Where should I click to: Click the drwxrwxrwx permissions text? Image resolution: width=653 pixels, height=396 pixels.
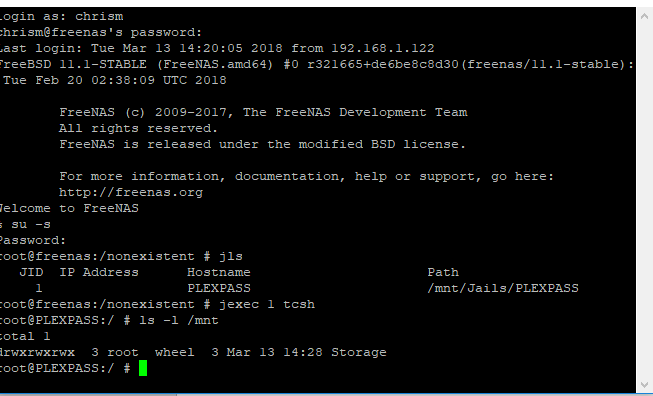coord(37,352)
